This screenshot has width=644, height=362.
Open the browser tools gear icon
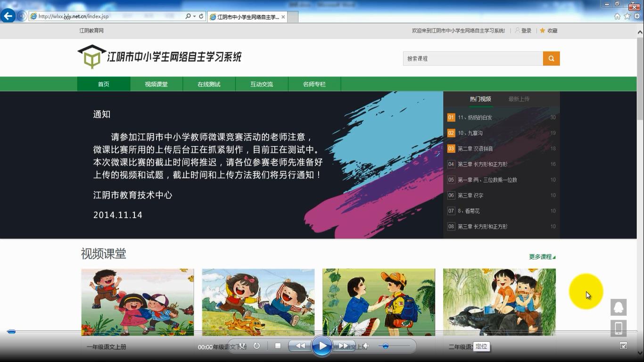(x=637, y=16)
